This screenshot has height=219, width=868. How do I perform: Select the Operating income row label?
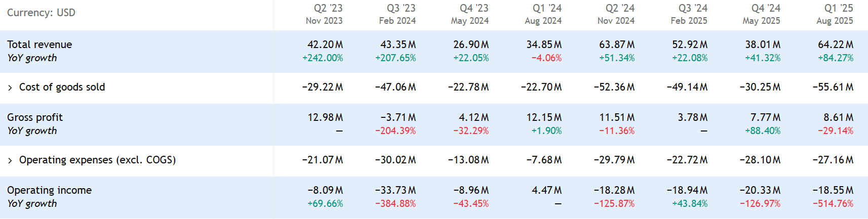pos(49,190)
